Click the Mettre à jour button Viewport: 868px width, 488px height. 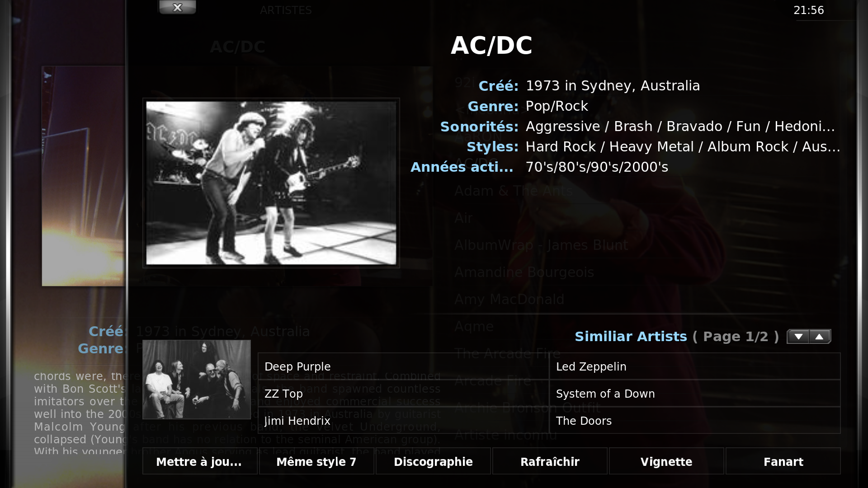click(200, 461)
